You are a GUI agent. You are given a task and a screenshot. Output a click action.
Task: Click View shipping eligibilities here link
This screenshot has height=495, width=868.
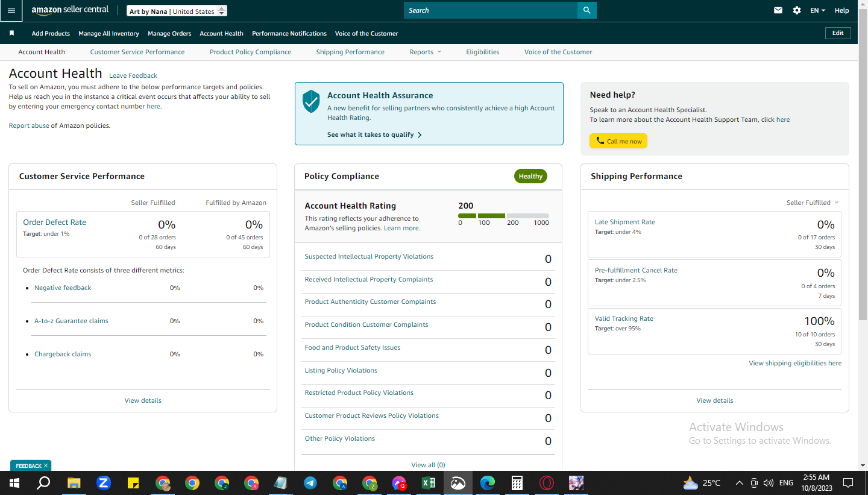795,363
